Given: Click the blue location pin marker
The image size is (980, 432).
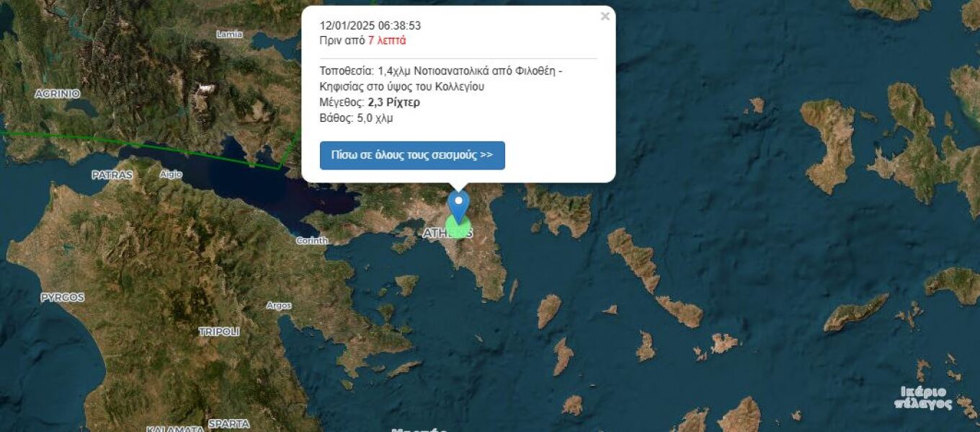Looking at the screenshot, I should click(x=458, y=204).
